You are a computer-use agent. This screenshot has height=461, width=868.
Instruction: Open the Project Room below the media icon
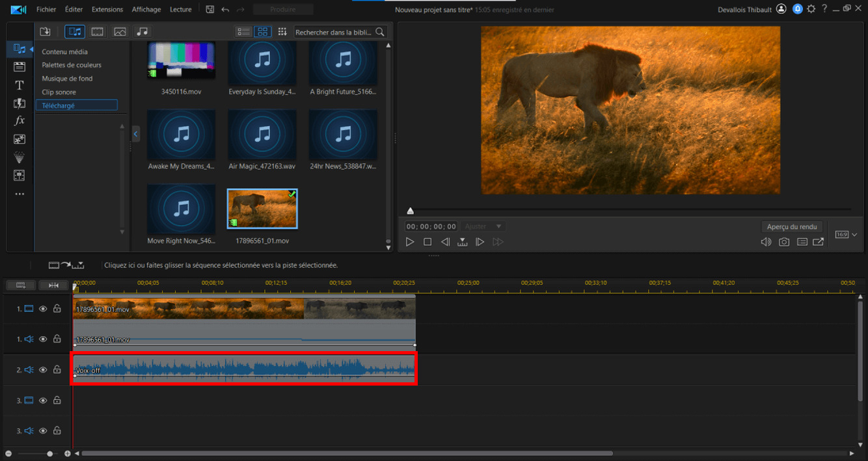coord(20,67)
